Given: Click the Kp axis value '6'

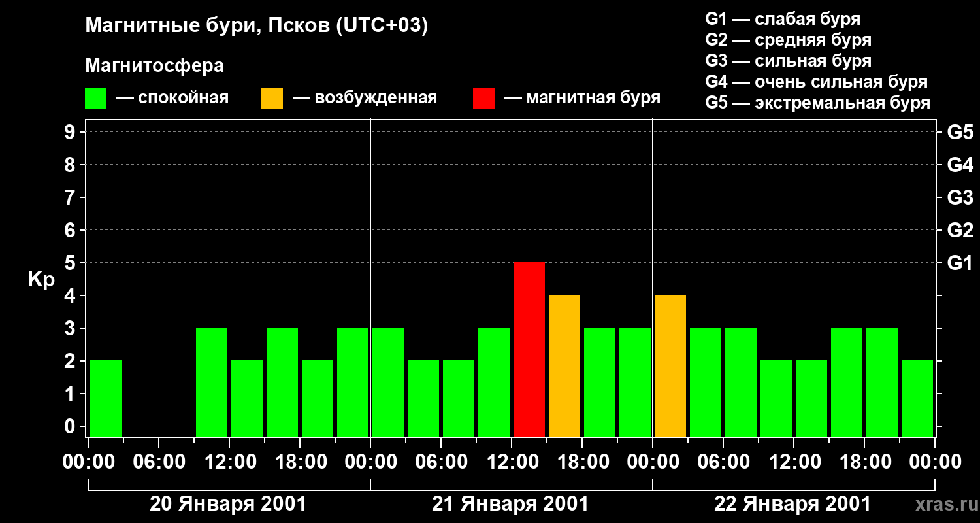Looking at the screenshot, I should 71,230.
